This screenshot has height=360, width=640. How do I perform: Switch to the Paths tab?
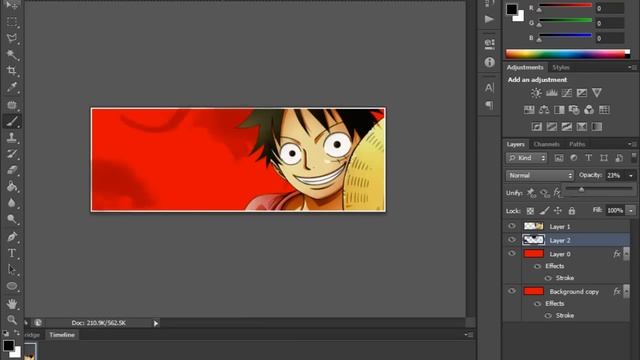pyautogui.click(x=577, y=144)
